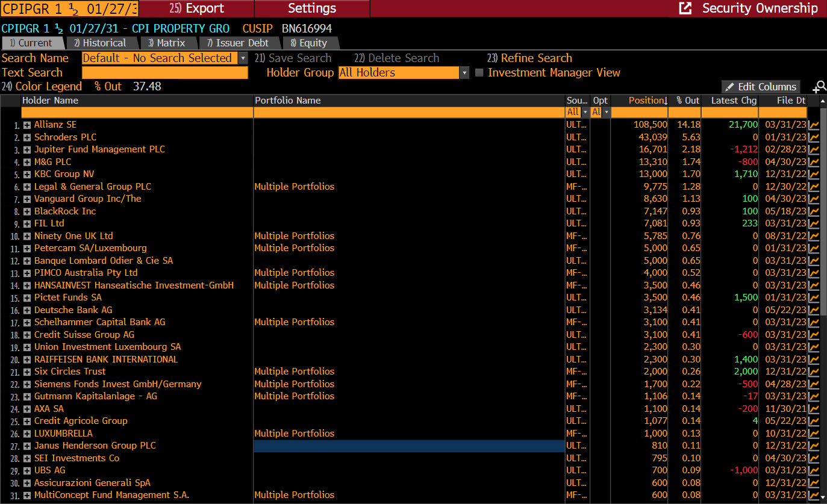Click the magnifier search icon above the table
The width and height of the screenshot is (827, 504).
819,87
